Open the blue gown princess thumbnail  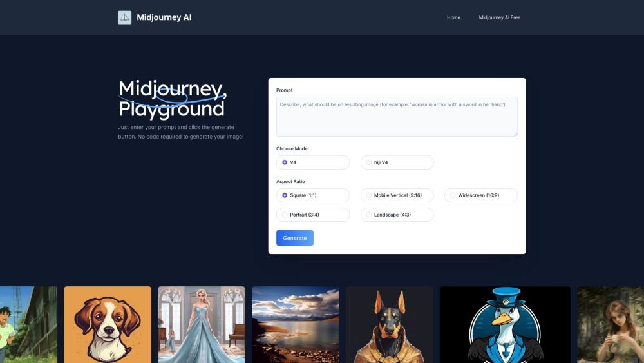pos(202,325)
